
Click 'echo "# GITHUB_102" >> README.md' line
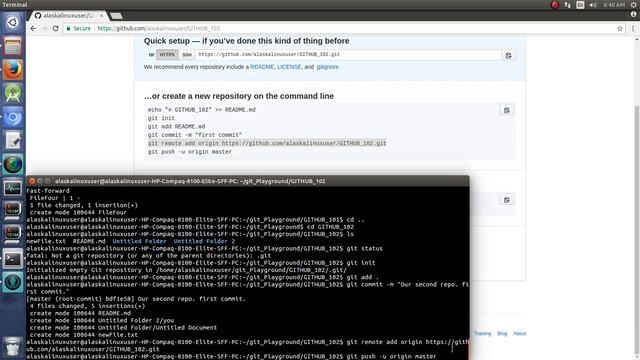pos(202,110)
